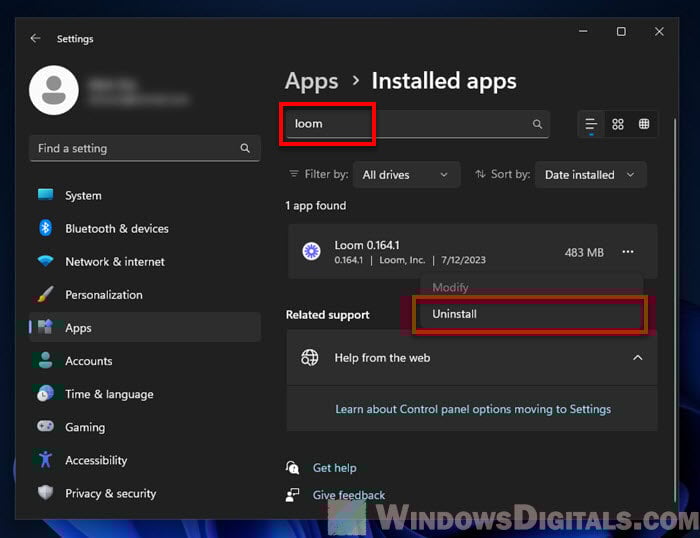The height and width of the screenshot is (538, 700).
Task: Switch to grid view layout
Action: coord(617,124)
